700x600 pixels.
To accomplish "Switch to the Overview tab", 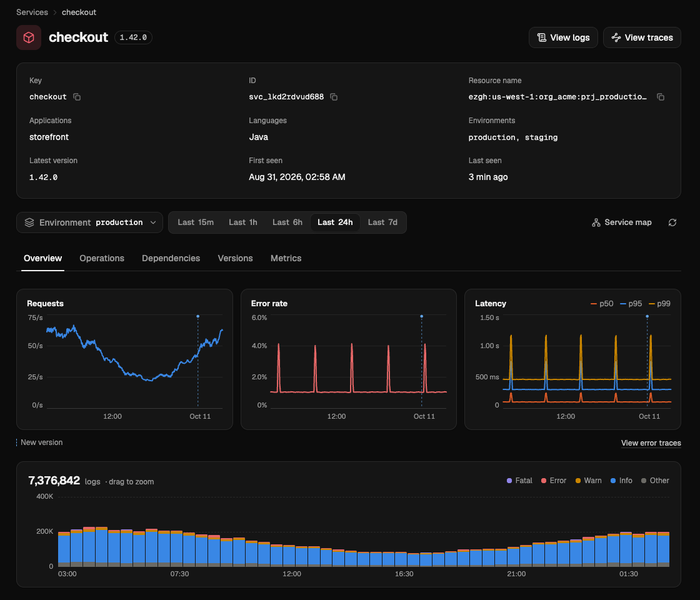I will point(43,259).
